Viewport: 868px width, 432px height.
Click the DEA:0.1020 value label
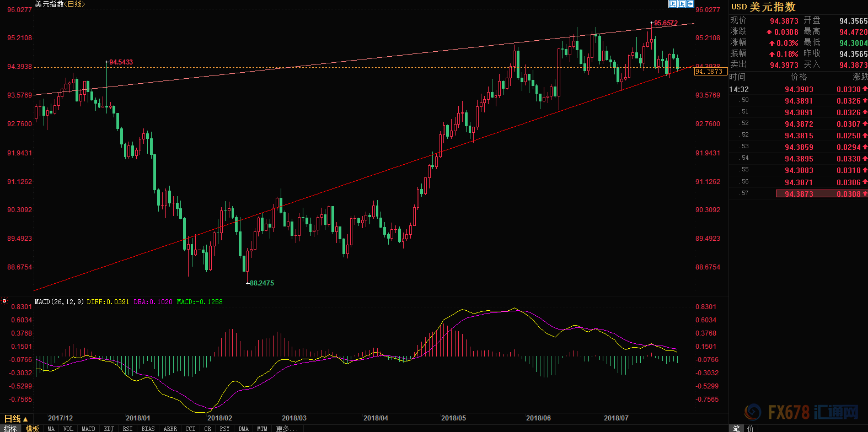(153, 301)
